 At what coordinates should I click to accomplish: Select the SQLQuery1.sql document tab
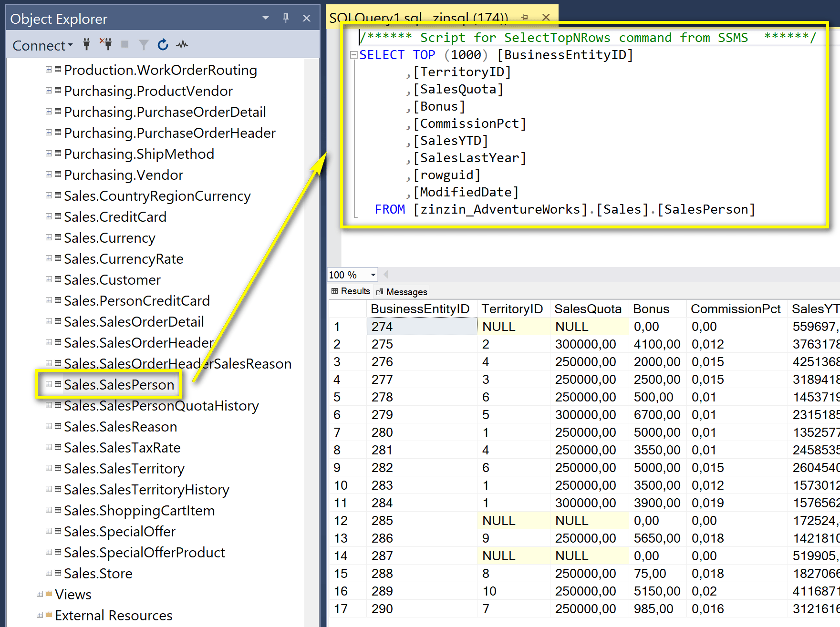pyautogui.click(x=418, y=18)
